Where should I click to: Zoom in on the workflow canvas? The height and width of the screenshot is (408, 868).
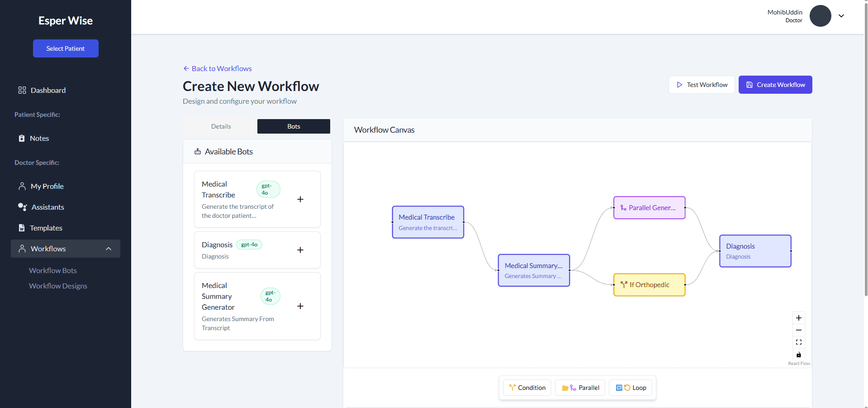click(798, 317)
